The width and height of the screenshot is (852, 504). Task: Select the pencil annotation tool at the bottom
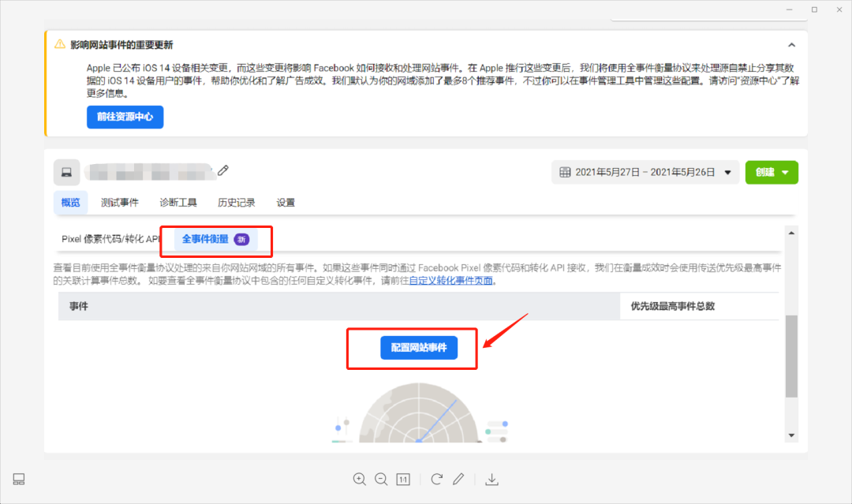pyautogui.click(x=458, y=479)
